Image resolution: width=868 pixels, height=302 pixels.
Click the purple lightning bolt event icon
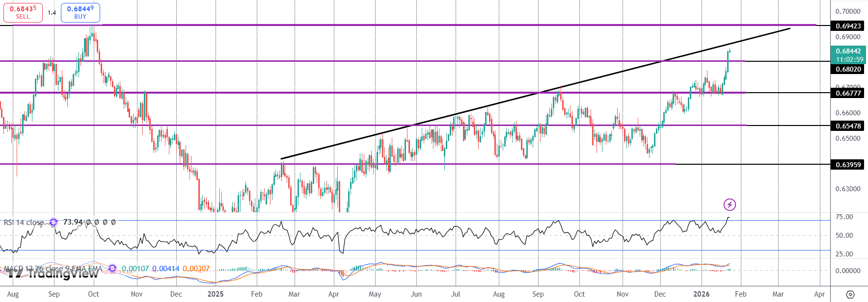tap(730, 204)
